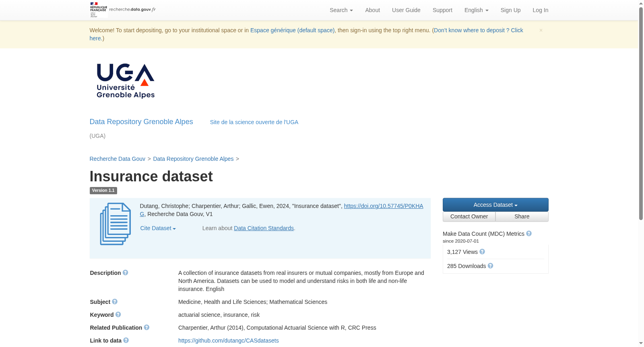Image resolution: width=644 pixels, height=347 pixels.
Task: Click the Insurance dataset title
Action: [x=151, y=177]
